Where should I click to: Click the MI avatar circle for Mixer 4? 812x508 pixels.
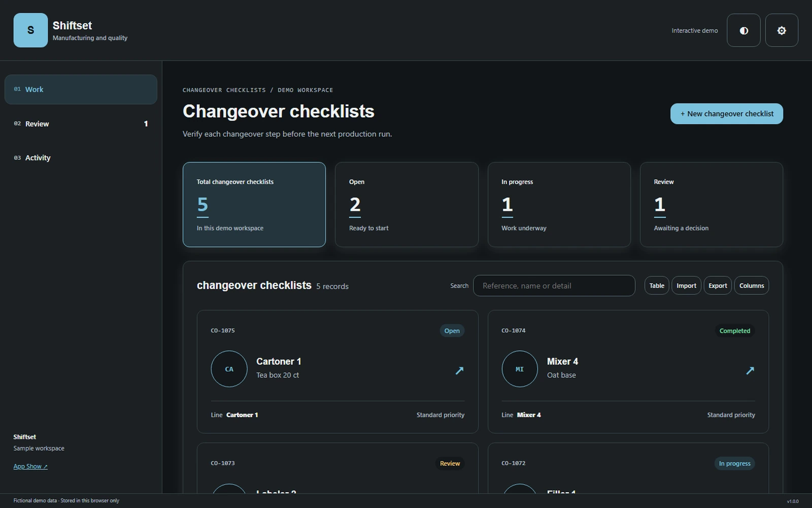(x=520, y=369)
